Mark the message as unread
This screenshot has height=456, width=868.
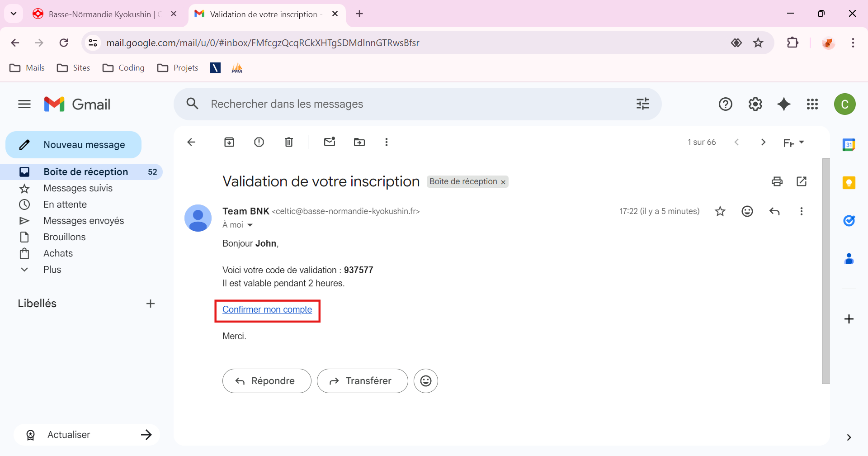[x=330, y=142]
